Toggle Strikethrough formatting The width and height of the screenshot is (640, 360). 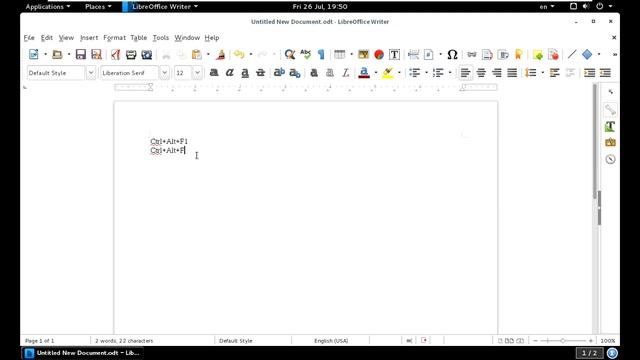coord(260,73)
